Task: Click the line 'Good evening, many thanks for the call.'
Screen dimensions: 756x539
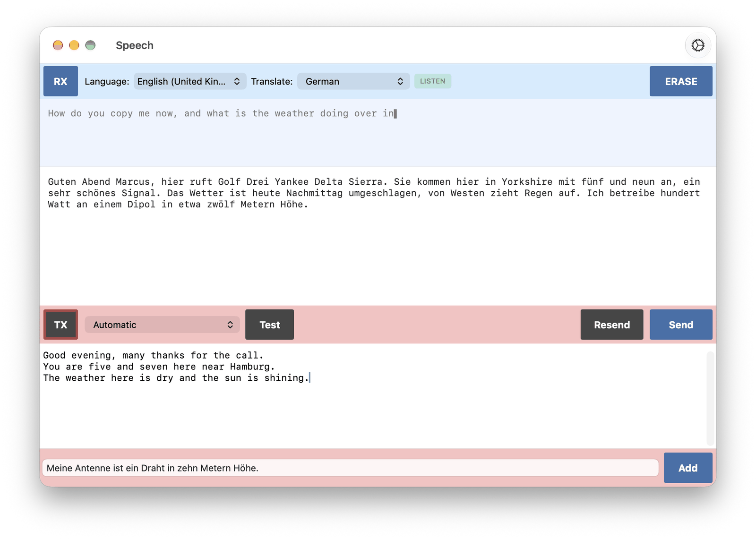Action: pos(153,355)
